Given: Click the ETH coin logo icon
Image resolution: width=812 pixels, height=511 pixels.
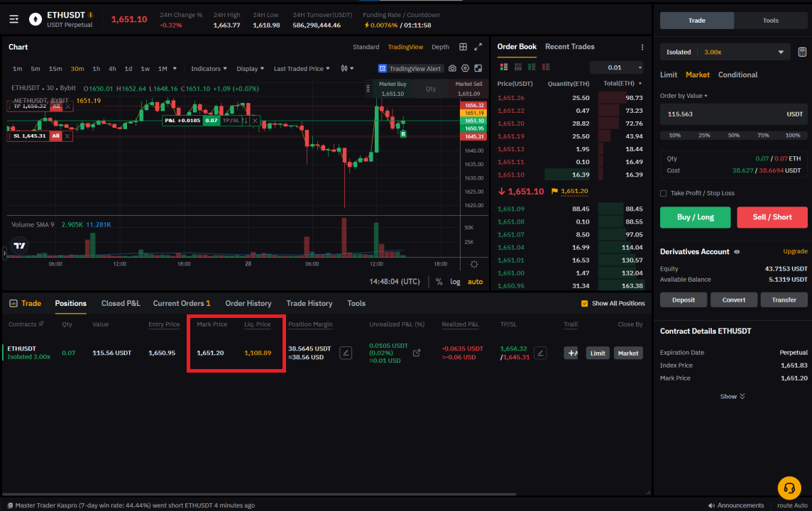Looking at the screenshot, I should (x=35, y=20).
